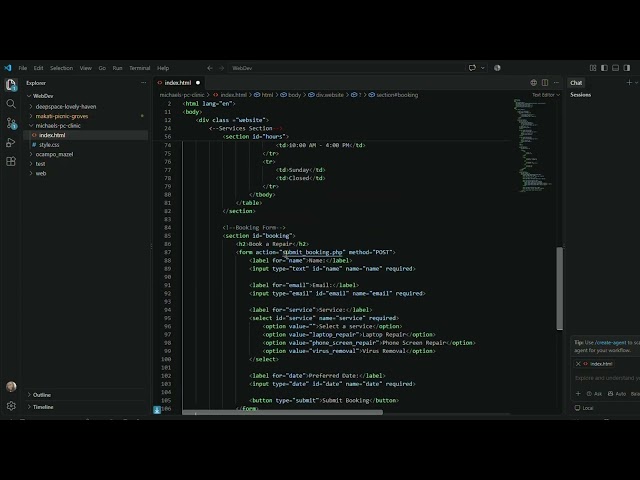This screenshot has width=640, height=480.
Task: Remove the index.html chat attachment
Action: 578,364
